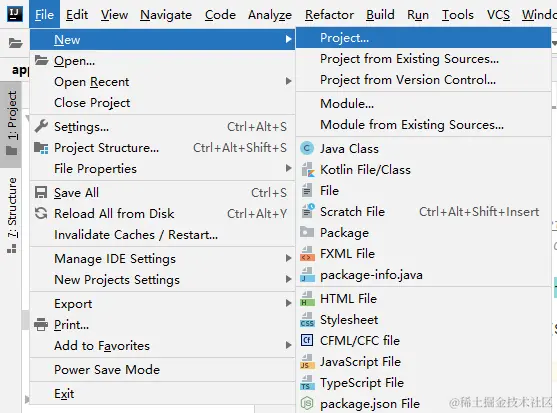Image resolution: width=557 pixels, height=413 pixels.
Task: Click the HTML File icon
Action: (307, 299)
